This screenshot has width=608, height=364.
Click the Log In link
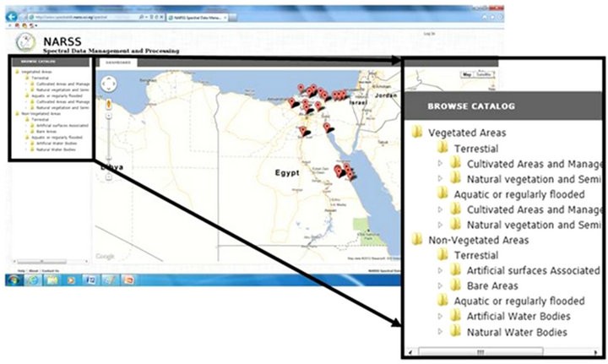429,34
